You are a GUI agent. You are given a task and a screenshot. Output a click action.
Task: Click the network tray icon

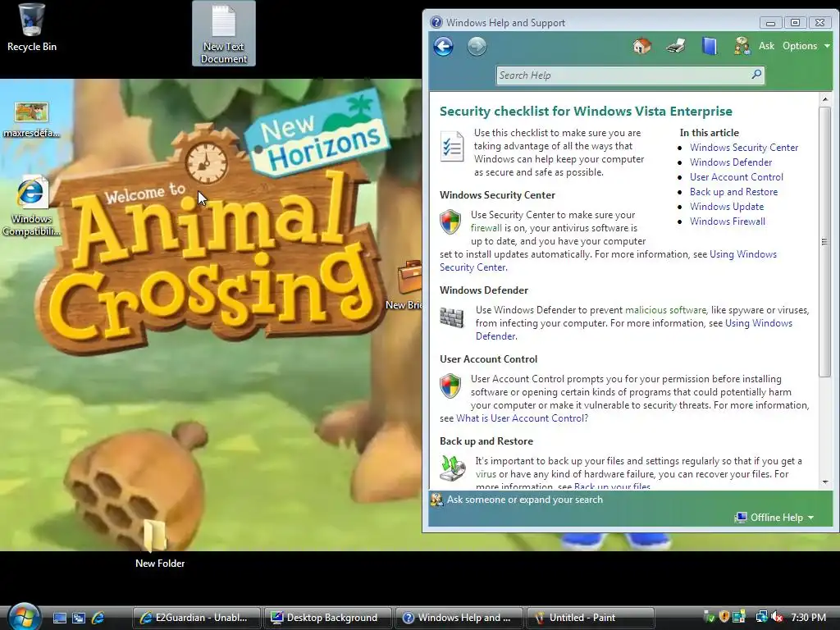(x=761, y=617)
